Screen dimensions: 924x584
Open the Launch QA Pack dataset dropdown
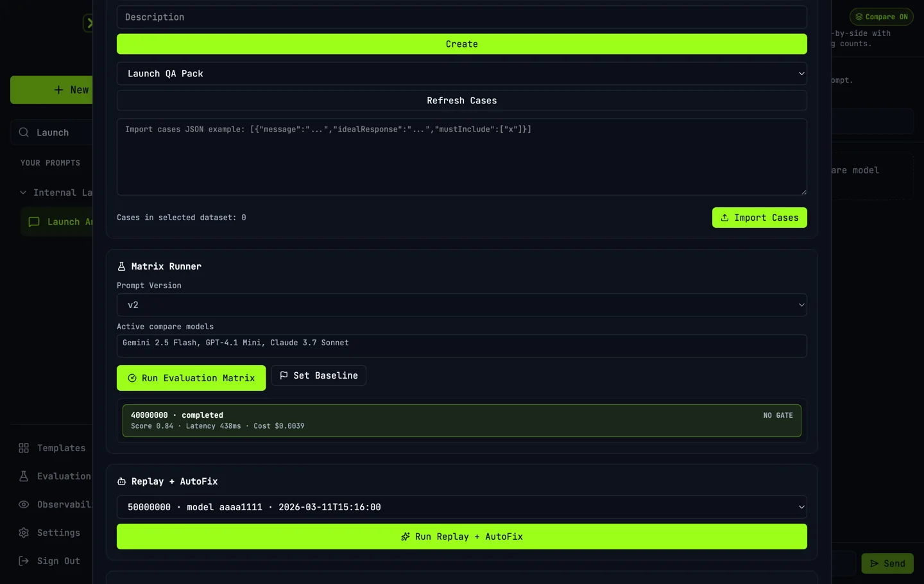[x=461, y=74]
